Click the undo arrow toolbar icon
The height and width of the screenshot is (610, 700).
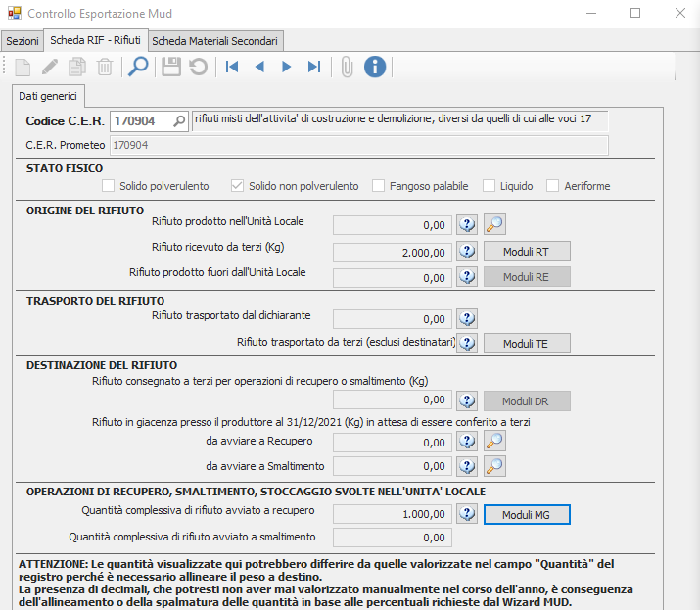coord(199,67)
